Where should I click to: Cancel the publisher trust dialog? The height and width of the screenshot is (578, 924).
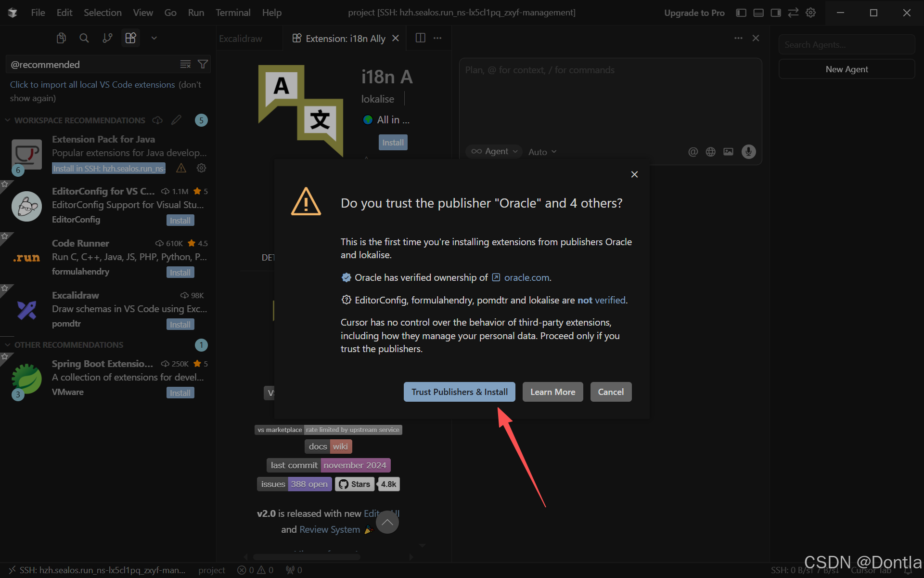[611, 392]
